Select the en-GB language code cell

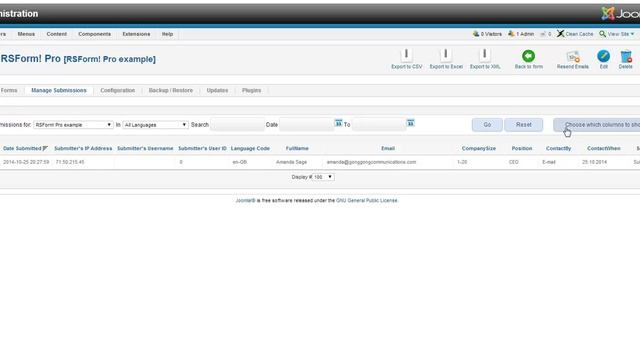(240, 162)
